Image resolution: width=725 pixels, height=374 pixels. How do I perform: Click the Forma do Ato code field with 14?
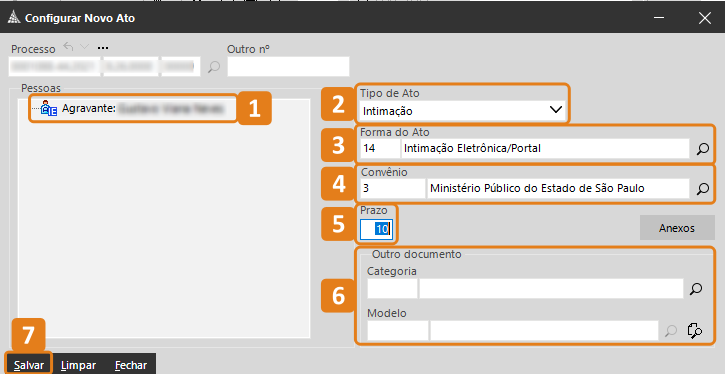click(380, 148)
